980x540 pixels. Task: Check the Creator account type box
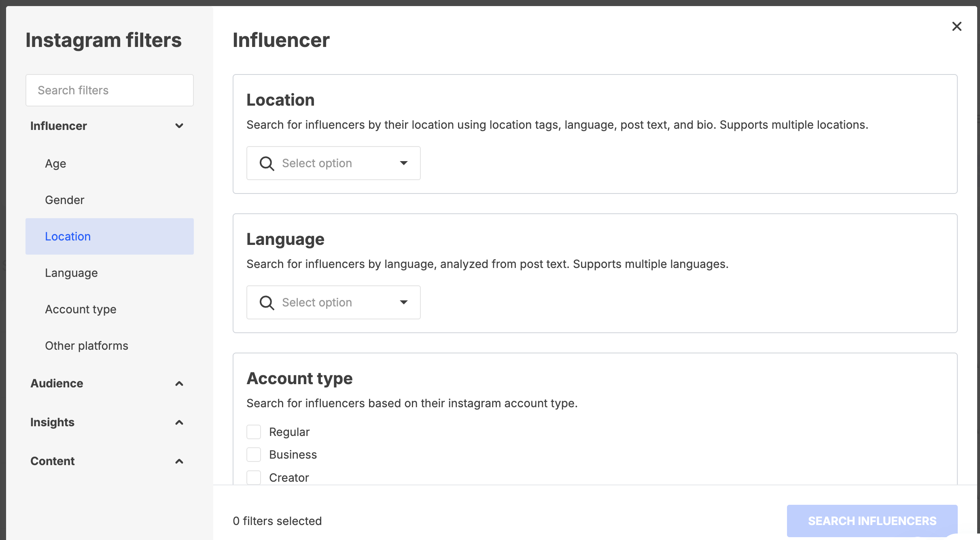(x=254, y=477)
